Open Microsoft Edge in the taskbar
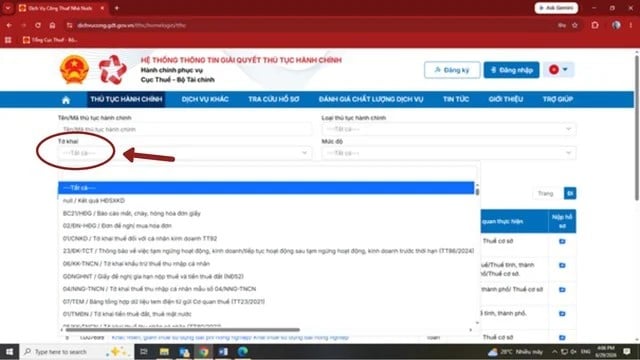Image resolution: width=640 pixels, height=360 pixels. pyautogui.click(x=242, y=351)
